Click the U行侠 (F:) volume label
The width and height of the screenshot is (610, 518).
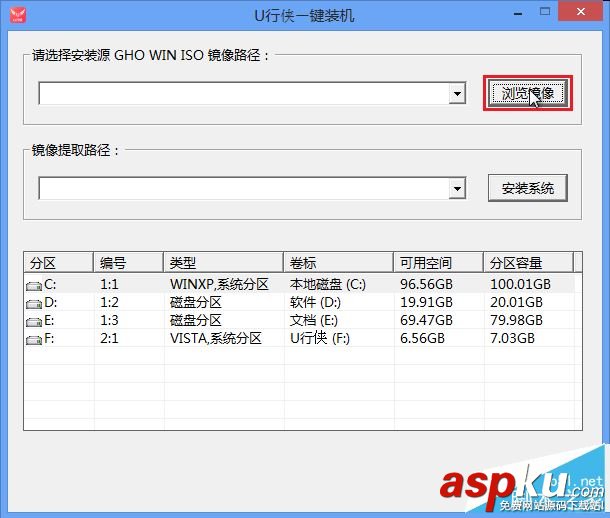click(x=320, y=338)
